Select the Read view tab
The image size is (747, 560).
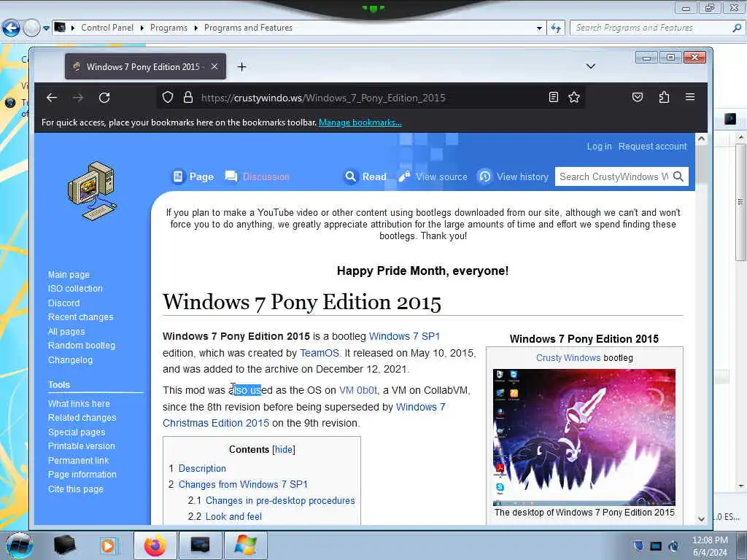[x=365, y=176]
